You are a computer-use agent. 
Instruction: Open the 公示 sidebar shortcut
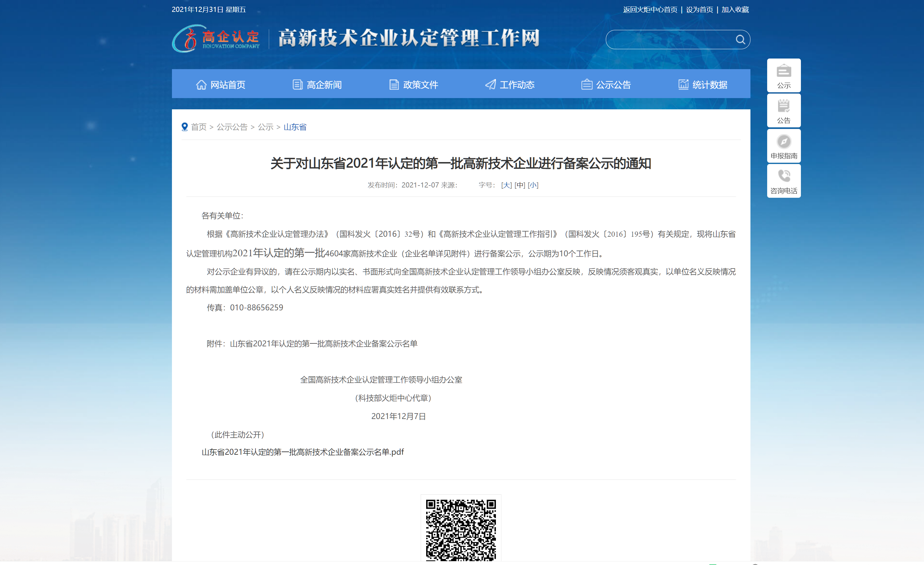pos(784,75)
